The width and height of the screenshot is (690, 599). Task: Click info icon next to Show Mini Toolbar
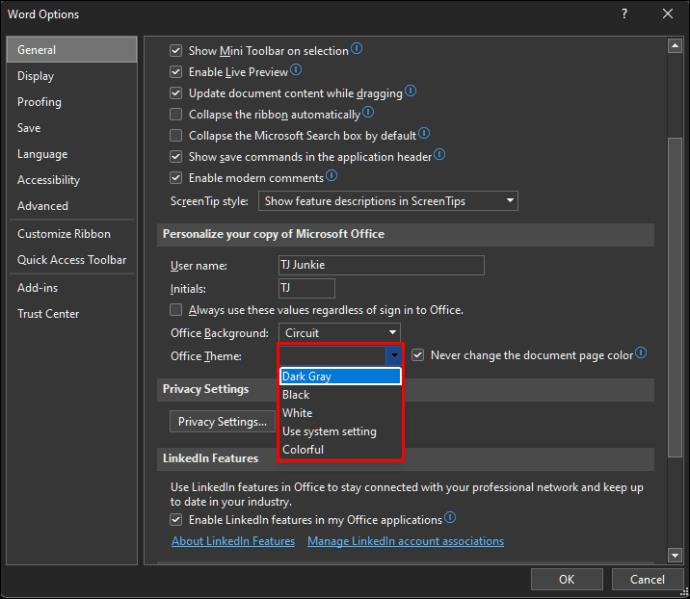[x=357, y=48]
